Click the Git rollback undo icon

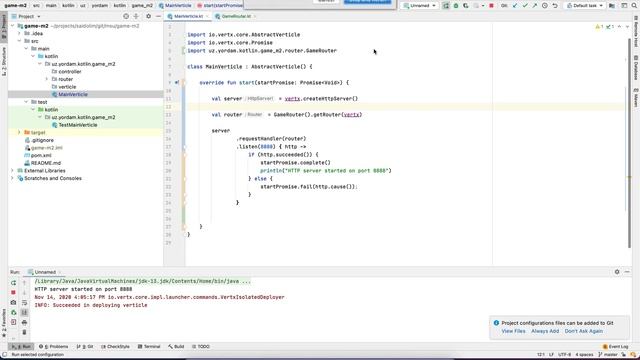(x=555, y=6)
